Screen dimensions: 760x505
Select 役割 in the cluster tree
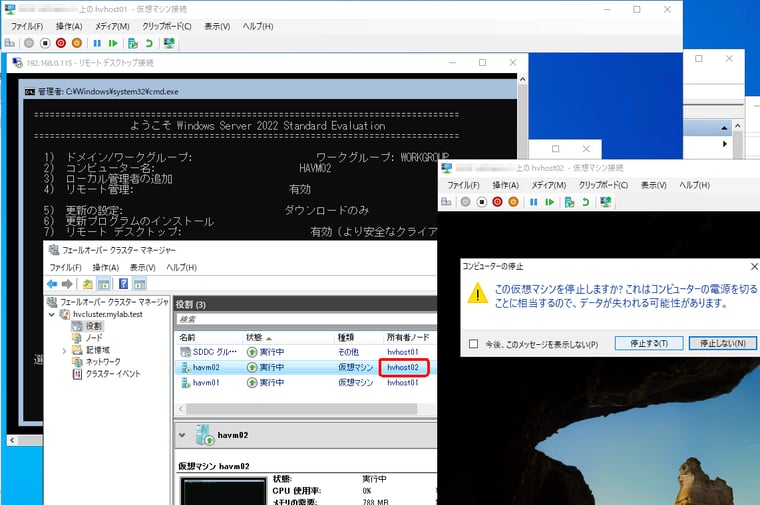pos(93,326)
